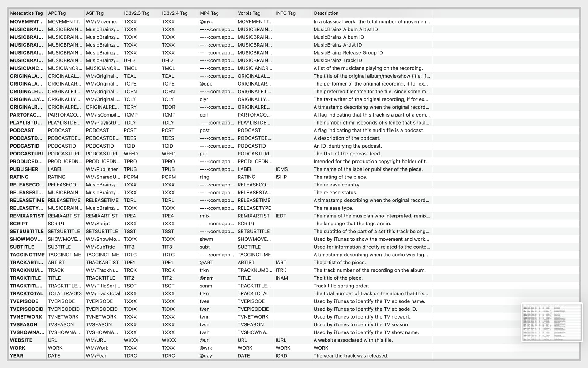The width and height of the screenshot is (588, 368).
Task: Open the screenshot preview thumbnail
Action: tap(552, 322)
